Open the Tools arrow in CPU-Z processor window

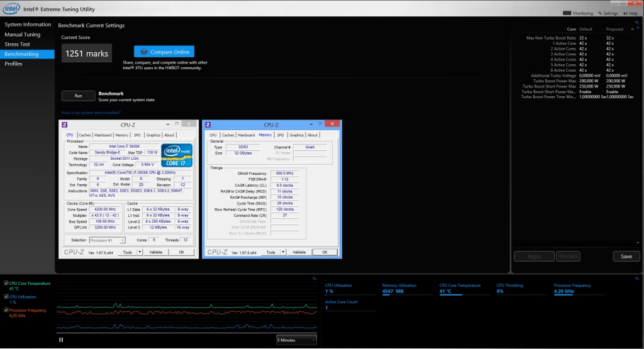tap(140, 252)
